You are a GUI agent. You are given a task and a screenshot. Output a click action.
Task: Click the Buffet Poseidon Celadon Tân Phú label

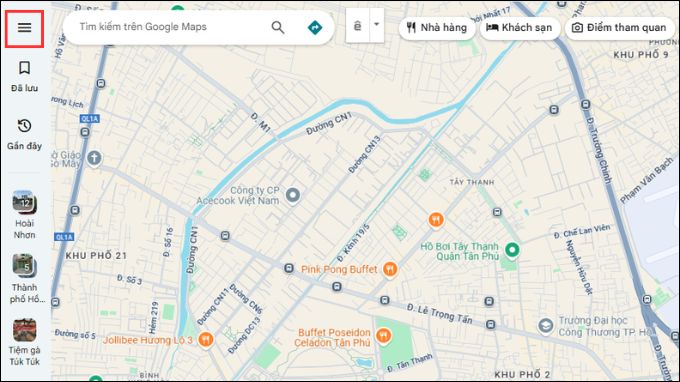point(333,337)
